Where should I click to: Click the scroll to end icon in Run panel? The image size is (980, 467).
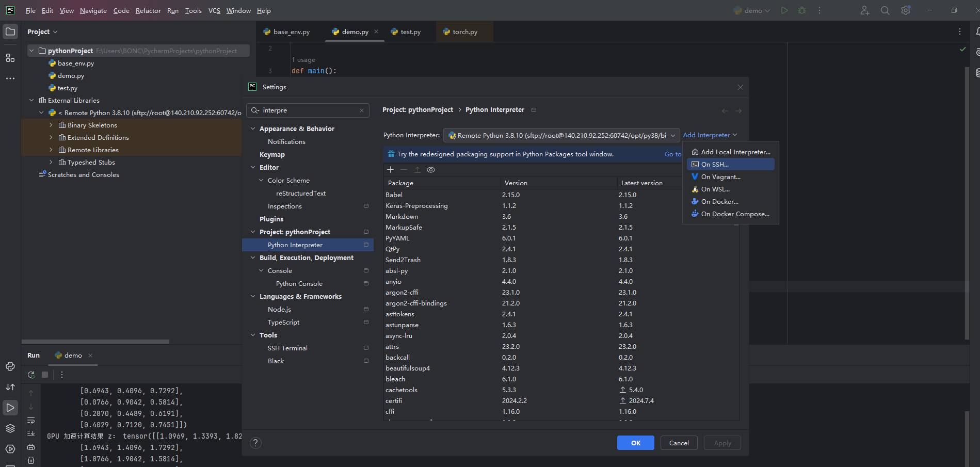[31, 433]
